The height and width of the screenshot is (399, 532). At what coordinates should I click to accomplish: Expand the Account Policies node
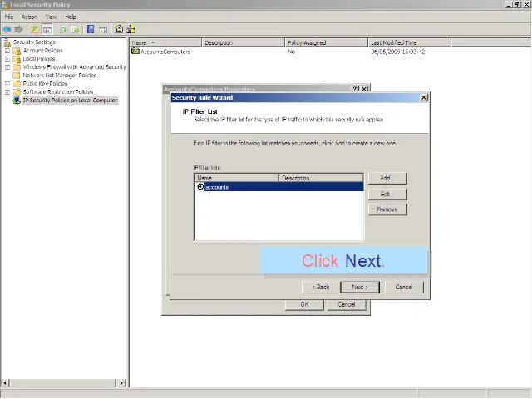pyautogui.click(x=7, y=51)
